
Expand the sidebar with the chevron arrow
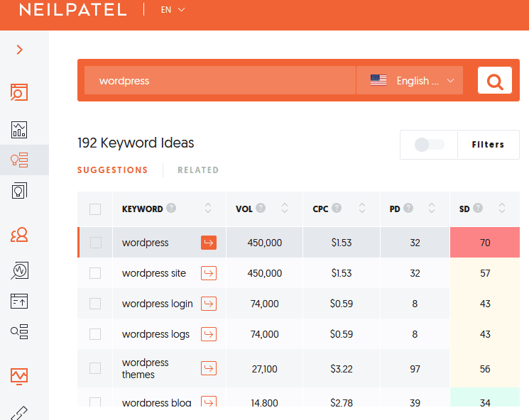[20, 50]
